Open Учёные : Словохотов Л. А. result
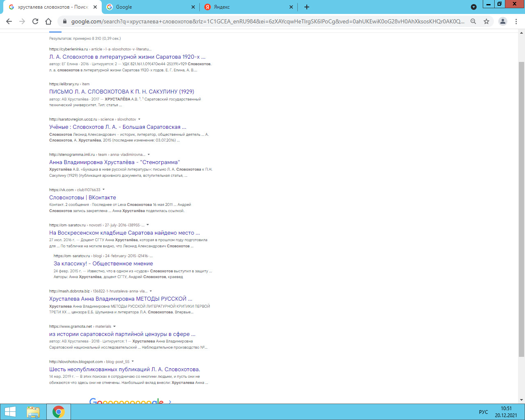525x420 pixels. tap(118, 127)
